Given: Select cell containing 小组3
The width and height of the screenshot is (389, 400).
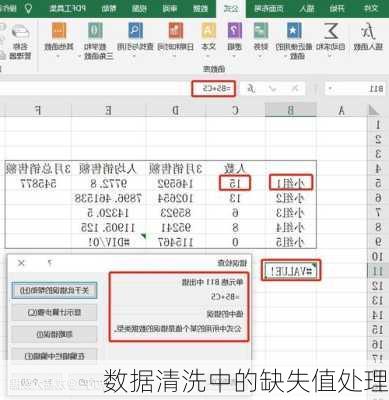Looking at the screenshot, I should (x=291, y=213).
